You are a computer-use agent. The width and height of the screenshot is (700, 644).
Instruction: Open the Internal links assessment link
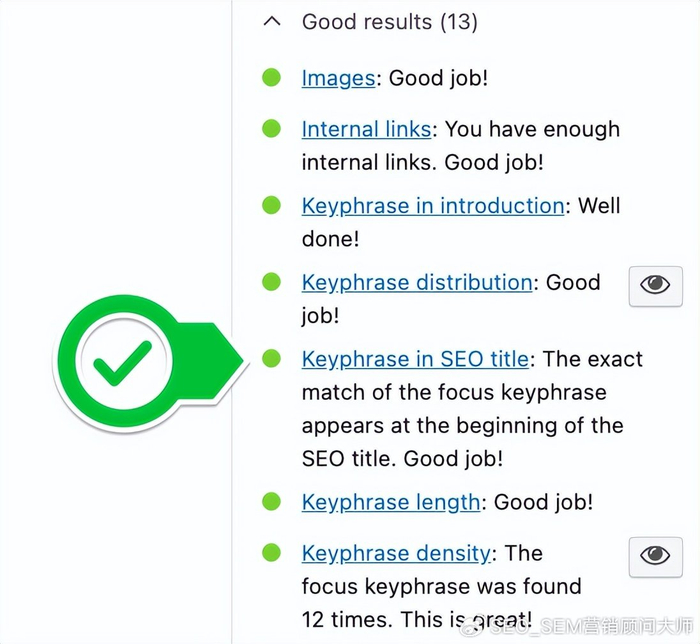[x=366, y=129]
